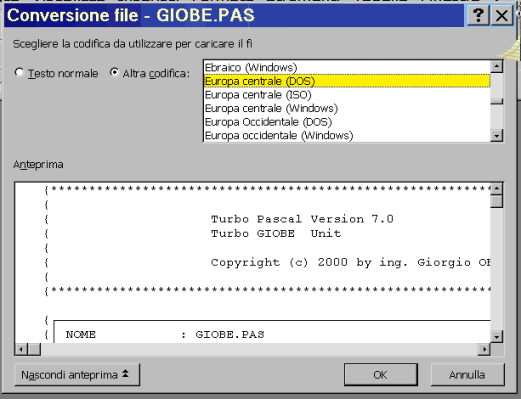Click preview horizontal scroll left arrow
Viewport: 521px width, 399px height.
pos(21,349)
